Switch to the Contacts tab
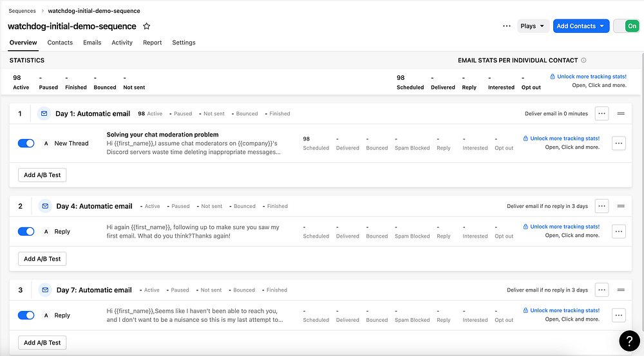The height and width of the screenshot is (356, 644). [x=60, y=42]
